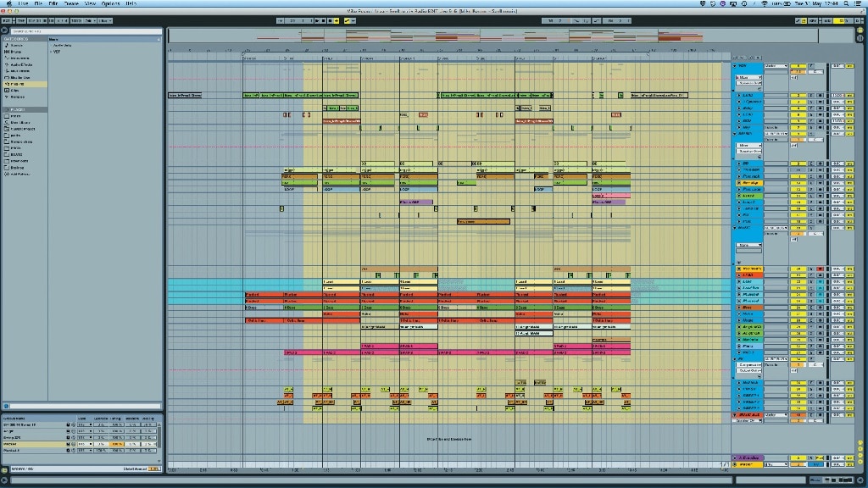Select the Instruments category in the browser
Image resolution: width=868 pixels, height=488 pixels.
point(19,58)
